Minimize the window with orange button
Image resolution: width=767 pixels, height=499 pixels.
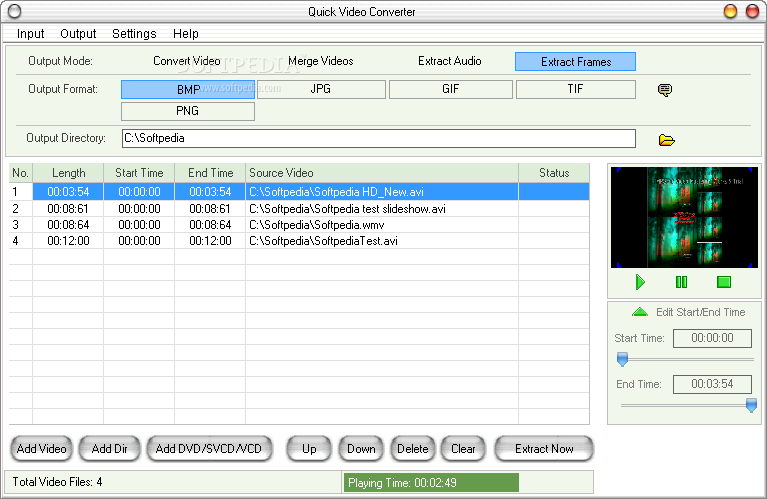click(x=730, y=11)
